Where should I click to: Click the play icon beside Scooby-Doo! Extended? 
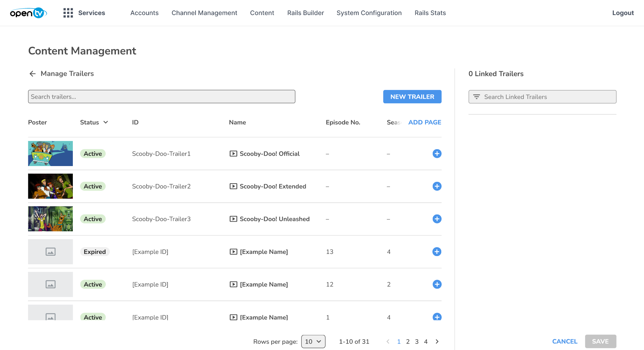coord(234,186)
